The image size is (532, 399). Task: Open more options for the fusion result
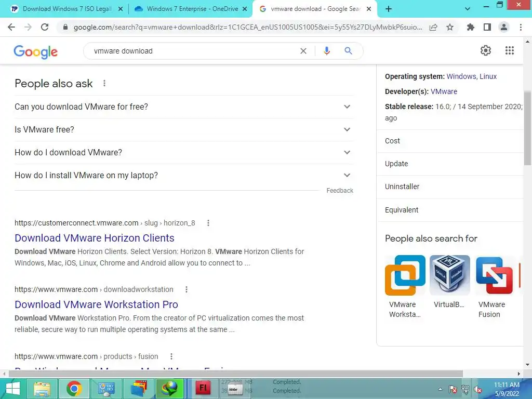171,356
